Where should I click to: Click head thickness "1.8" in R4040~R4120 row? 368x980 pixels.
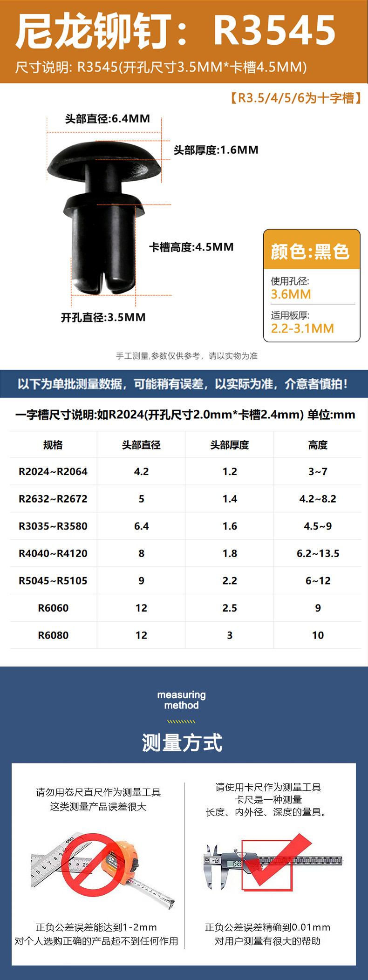click(230, 553)
